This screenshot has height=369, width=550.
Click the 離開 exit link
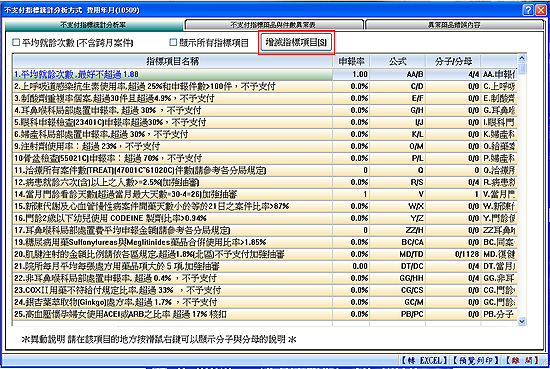(522, 360)
